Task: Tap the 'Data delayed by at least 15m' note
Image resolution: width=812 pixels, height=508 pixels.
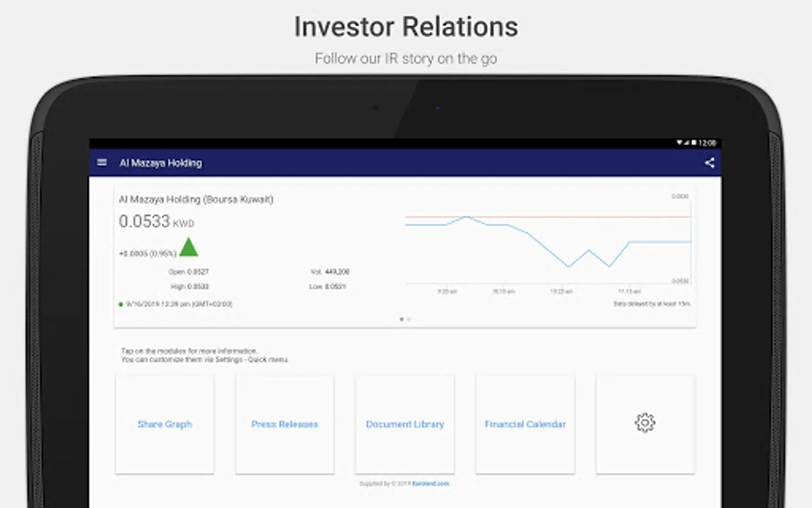Action: pos(652,304)
